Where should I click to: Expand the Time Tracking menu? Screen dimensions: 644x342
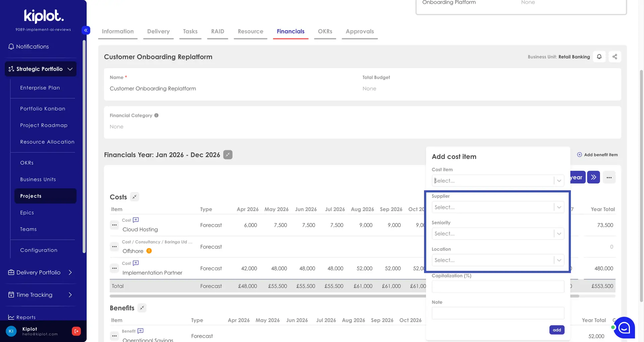(x=41, y=295)
